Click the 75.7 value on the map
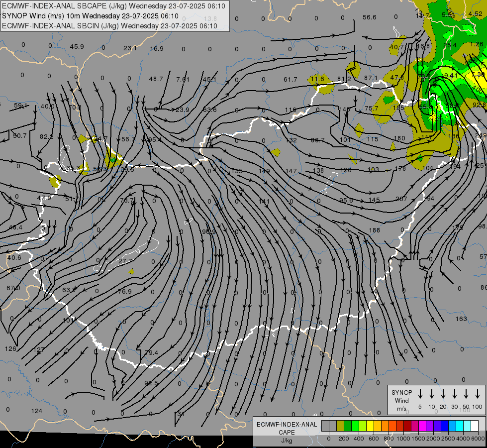Image resolution: width=487 pixels, height=448 pixels. (372, 108)
